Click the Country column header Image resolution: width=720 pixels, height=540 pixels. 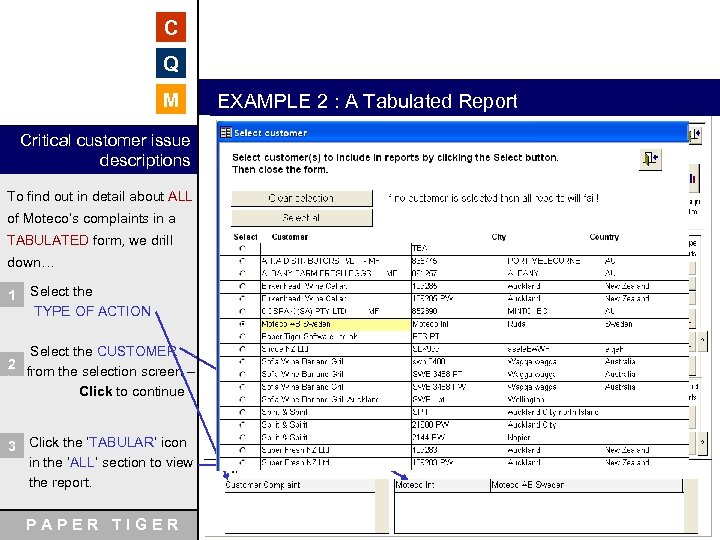coord(604,237)
